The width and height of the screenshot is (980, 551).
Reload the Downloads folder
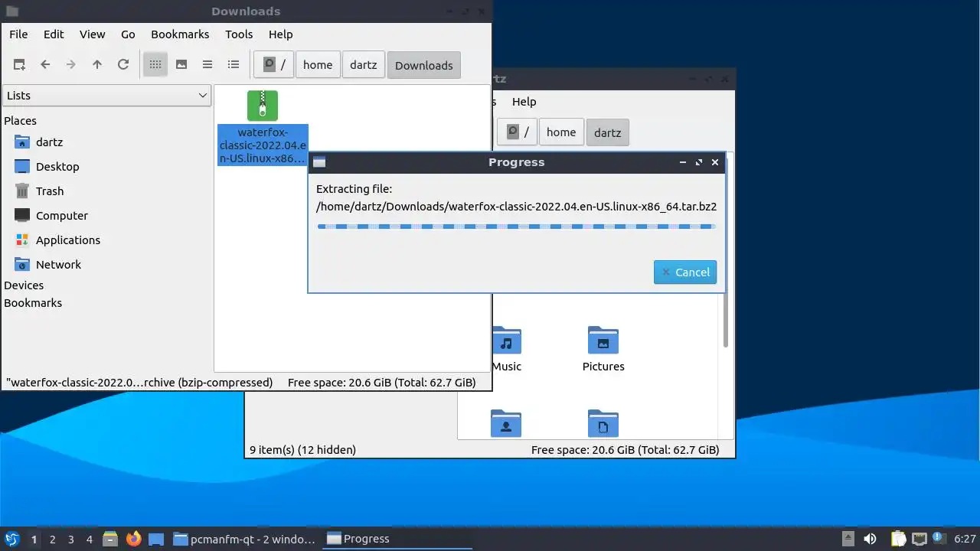[123, 65]
